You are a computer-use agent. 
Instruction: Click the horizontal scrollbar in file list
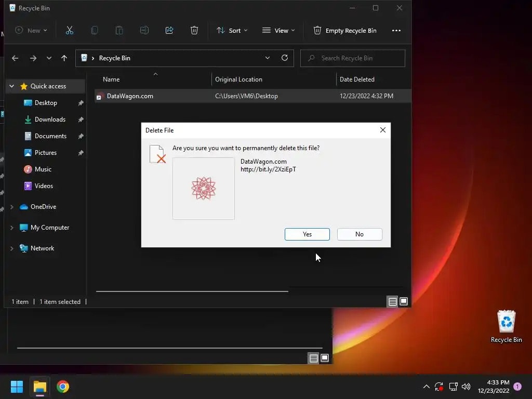coord(192,291)
